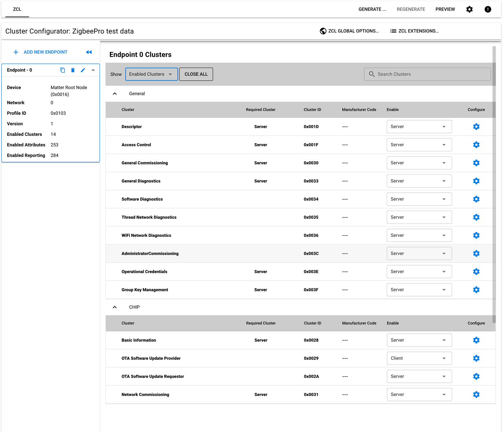The height and width of the screenshot is (432, 504).
Task: Configure Operational Credentials cluster
Action: click(476, 271)
